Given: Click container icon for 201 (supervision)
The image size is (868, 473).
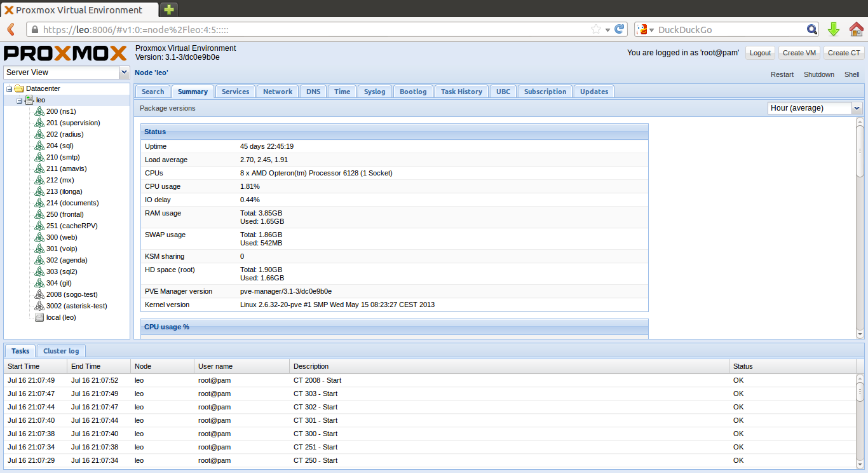Looking at the screenshot, I should [39, 123].
